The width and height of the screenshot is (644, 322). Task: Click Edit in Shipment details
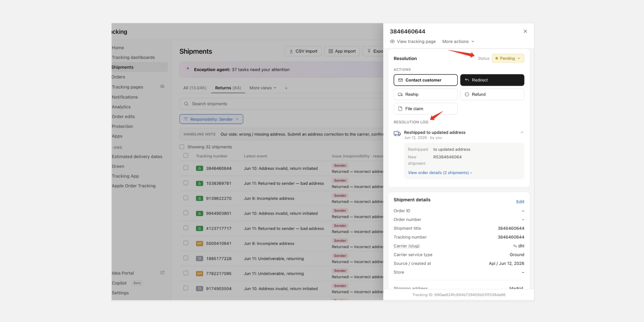(x=520, y=202)
